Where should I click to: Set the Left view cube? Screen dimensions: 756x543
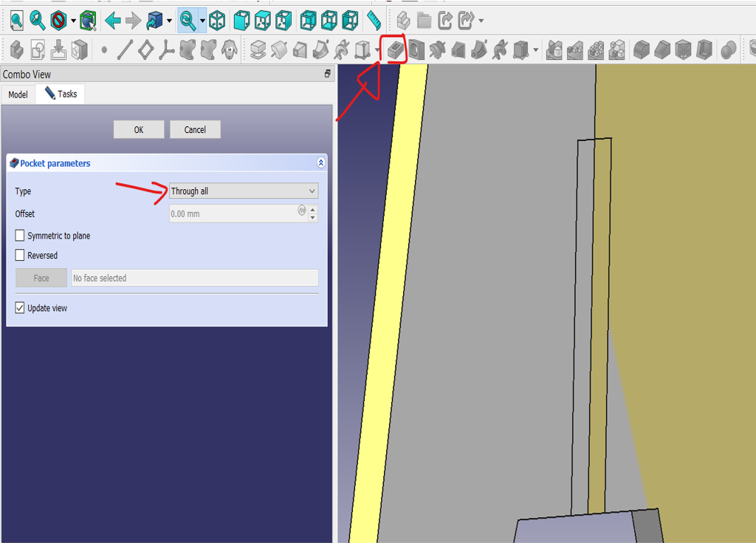[350, 21]
